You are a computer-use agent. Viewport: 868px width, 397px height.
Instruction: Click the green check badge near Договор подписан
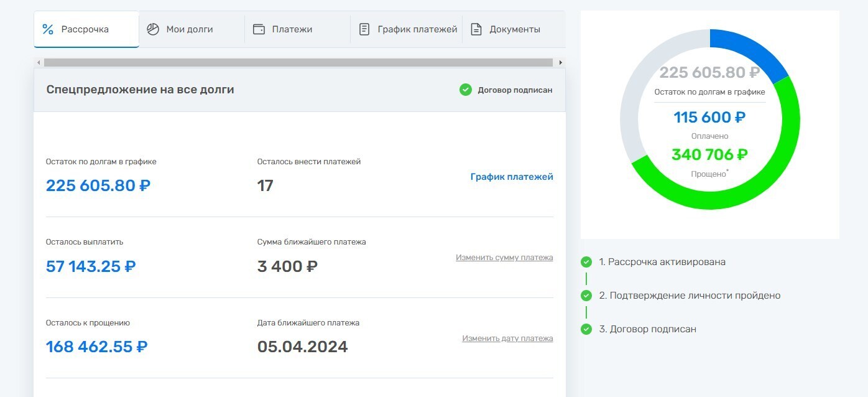[x=466, y=90]
